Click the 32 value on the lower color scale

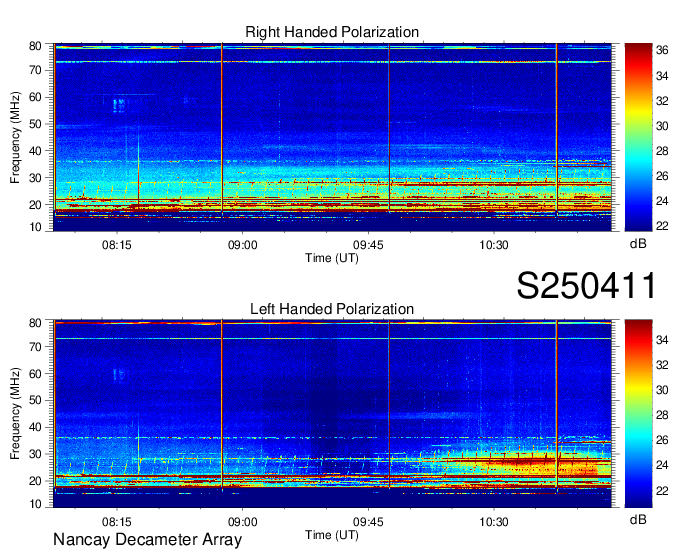click(x=662, y=365)
